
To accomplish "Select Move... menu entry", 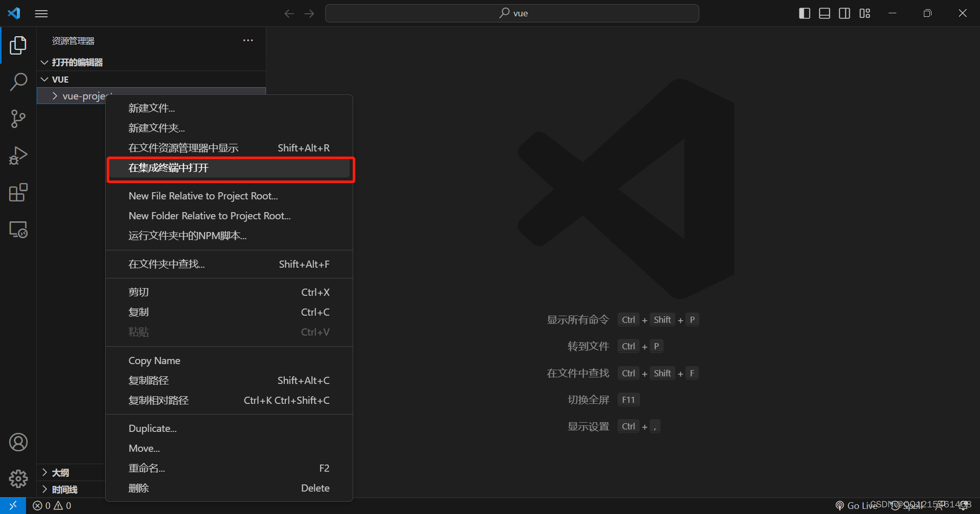I will (x=229, y=448).
